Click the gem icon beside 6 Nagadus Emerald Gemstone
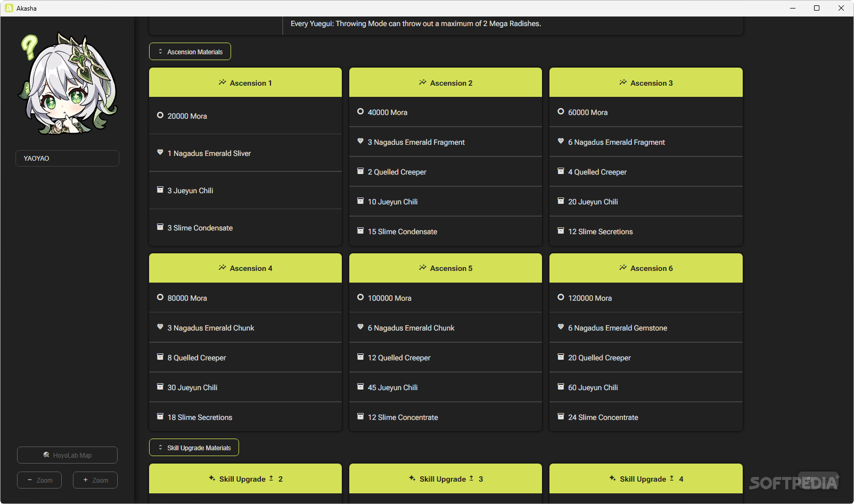The height and width of the screenshot is (504, 854). [x=561, y=327]
